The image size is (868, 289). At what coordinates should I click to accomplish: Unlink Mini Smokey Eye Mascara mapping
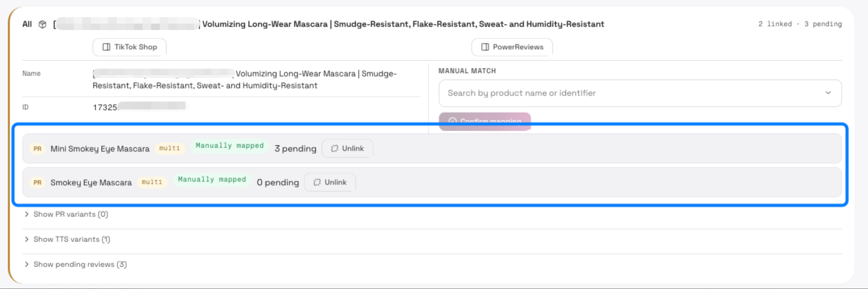pyautogui.click(x=347, y=148)
